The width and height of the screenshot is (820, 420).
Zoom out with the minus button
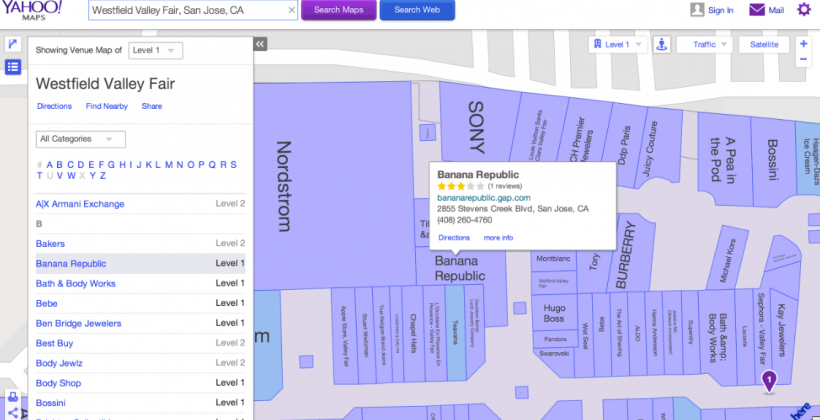pos(803,59)
